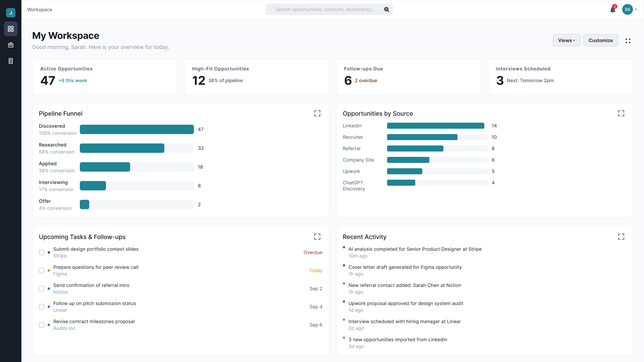Expand the Pipeline Funnel panel fullscreen
The width and height of the screenshot is (644, 362).
click(x=317, y=113)
